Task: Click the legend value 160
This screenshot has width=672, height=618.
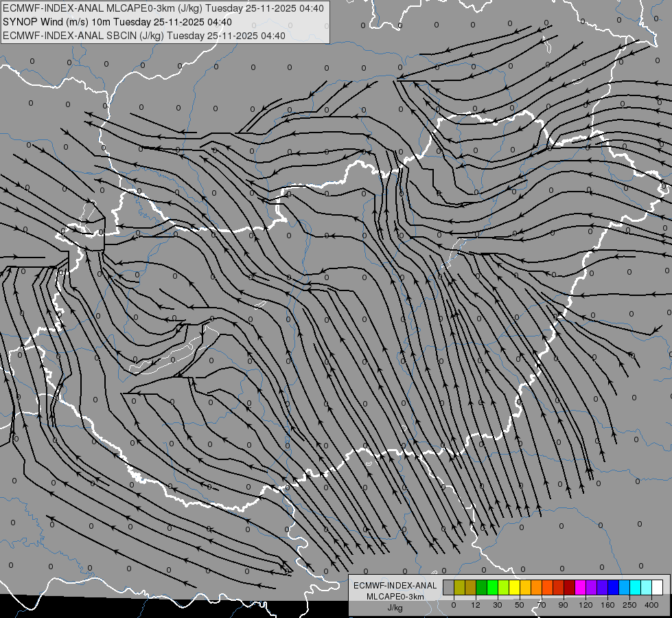Action: click(x=607, y=605)
